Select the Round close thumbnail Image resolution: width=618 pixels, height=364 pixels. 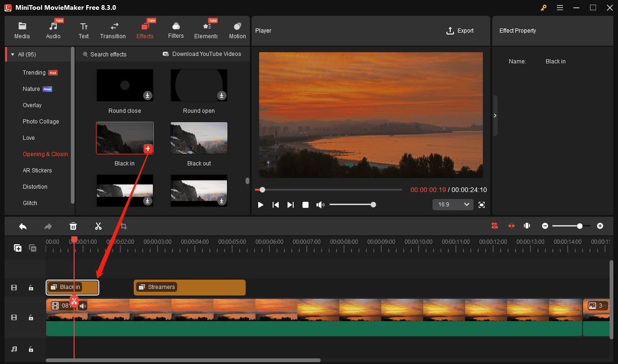tap(124, 85)
